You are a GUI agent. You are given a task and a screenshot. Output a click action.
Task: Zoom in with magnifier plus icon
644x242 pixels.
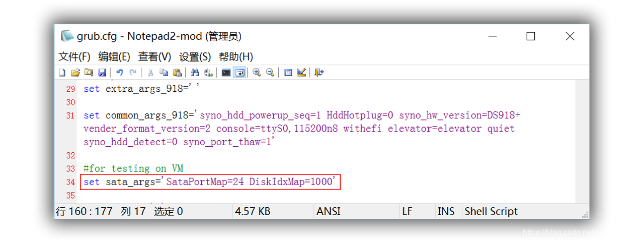pyautogui.click(x=257, y=73)
